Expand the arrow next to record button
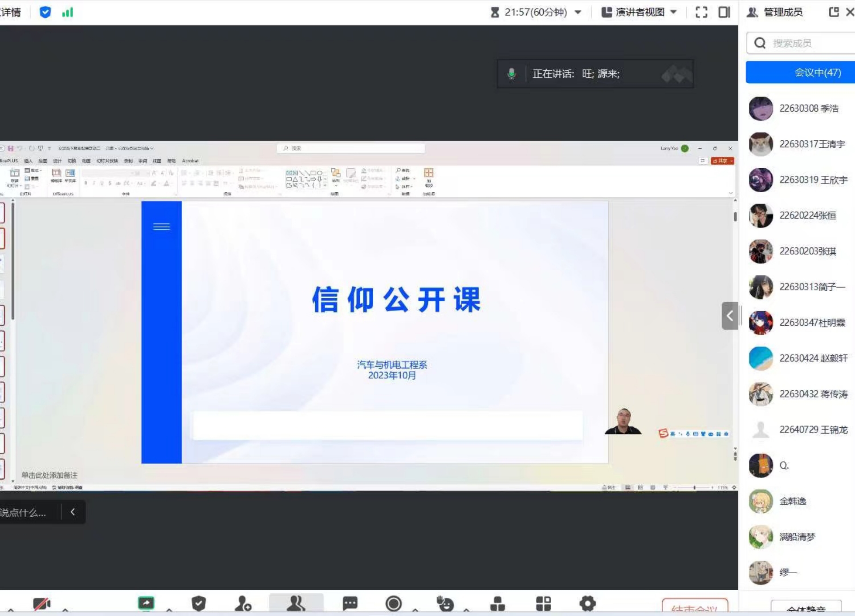 (x=415, y=609)
